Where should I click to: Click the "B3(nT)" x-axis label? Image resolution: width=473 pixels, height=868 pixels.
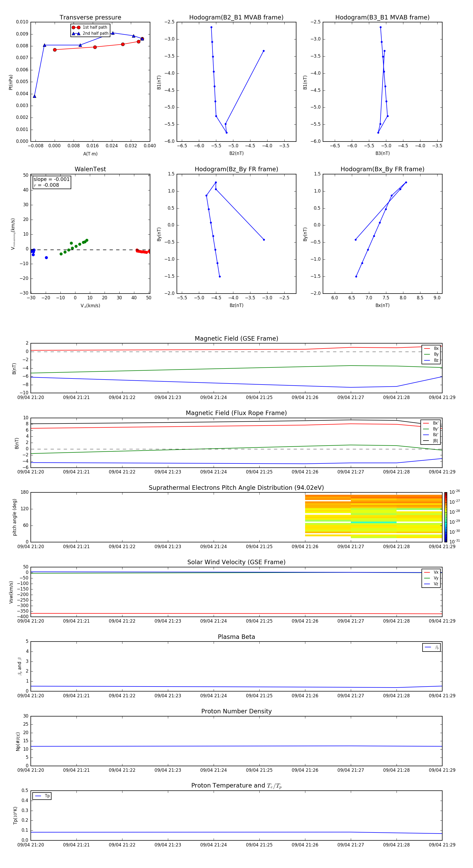point(382,153)
